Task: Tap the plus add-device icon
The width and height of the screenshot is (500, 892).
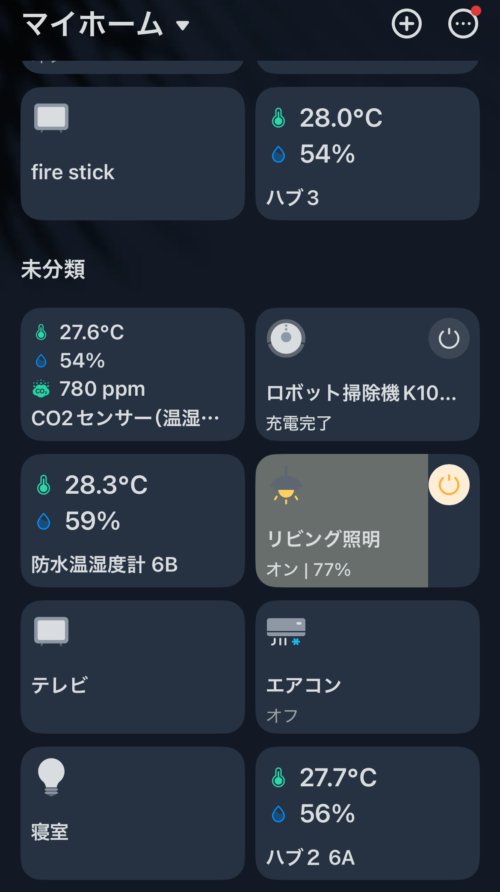Action: click(x=407, y=24)
